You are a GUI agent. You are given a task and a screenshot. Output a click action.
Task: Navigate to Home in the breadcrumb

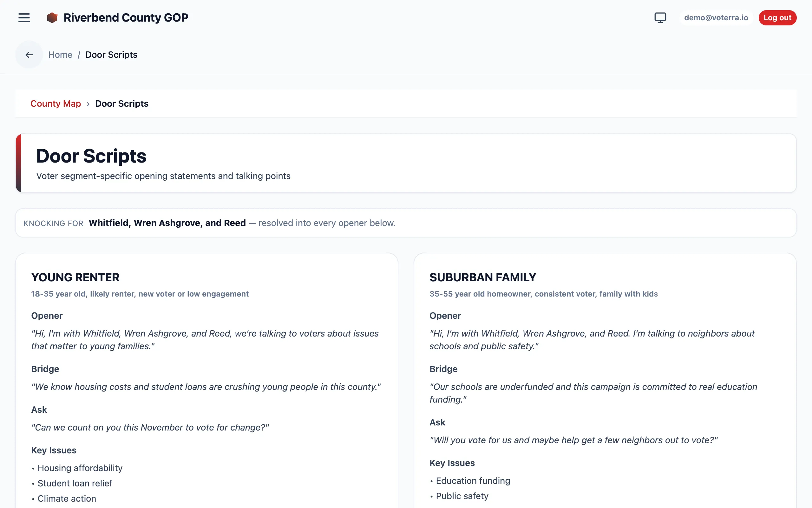60,54
